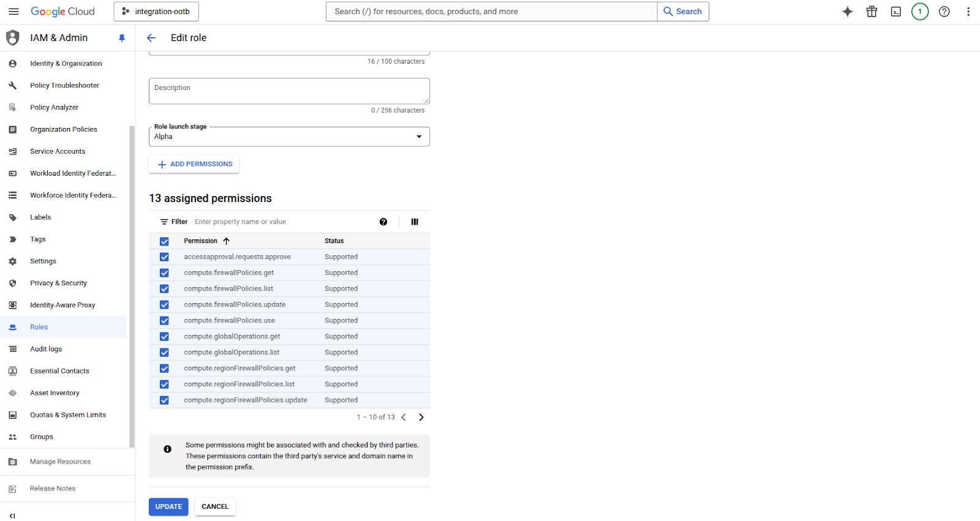
Task: Toggle the select-all permissions header checkbox
Action: point(164,241)
